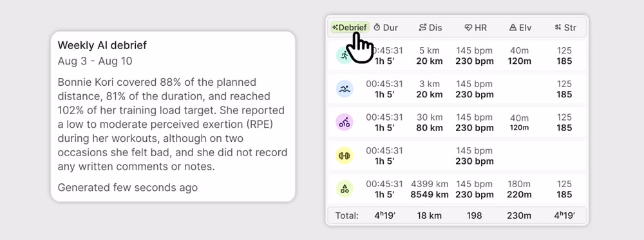This screenshot has height=240, width=644.
Task: Click the swimming activity icon
Action: (345, 89)
